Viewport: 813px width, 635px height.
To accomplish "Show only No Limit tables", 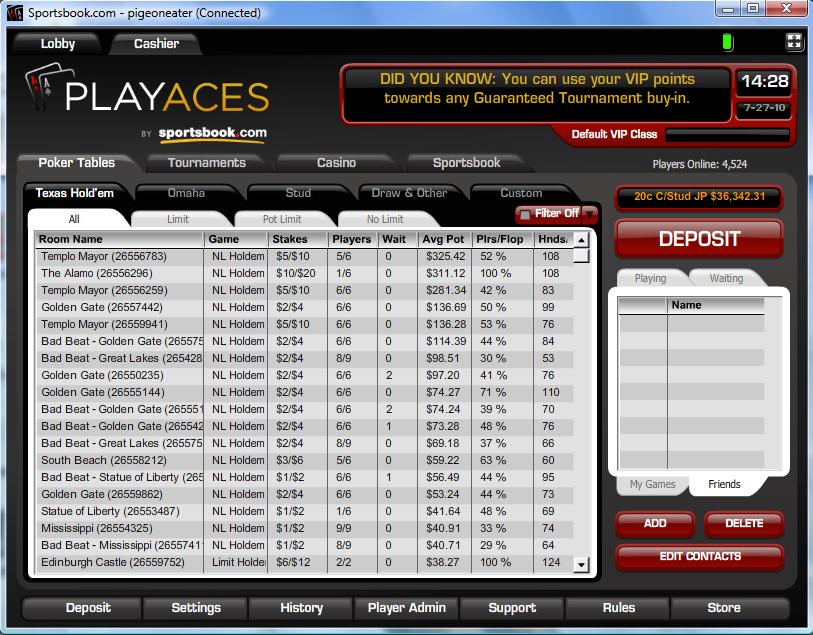I will click(385, 219).
